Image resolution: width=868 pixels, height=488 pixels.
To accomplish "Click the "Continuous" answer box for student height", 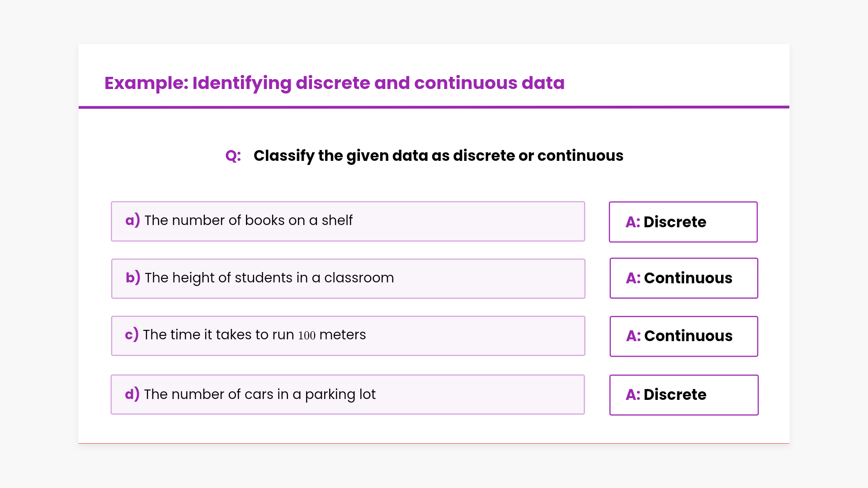I will (x=683, y=278).
